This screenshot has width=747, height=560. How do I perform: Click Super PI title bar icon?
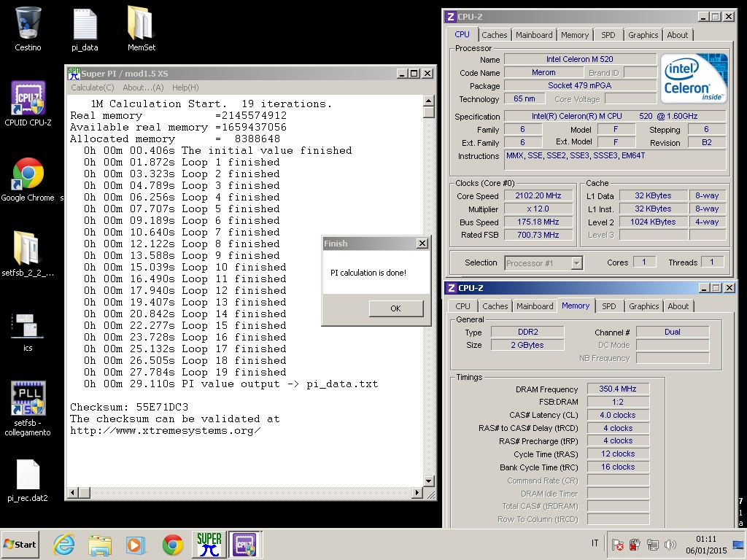(x=74, y=74)
